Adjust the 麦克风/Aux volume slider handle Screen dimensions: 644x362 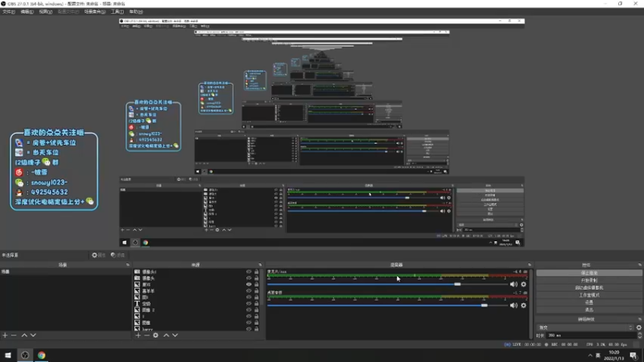tap(457, 284)
